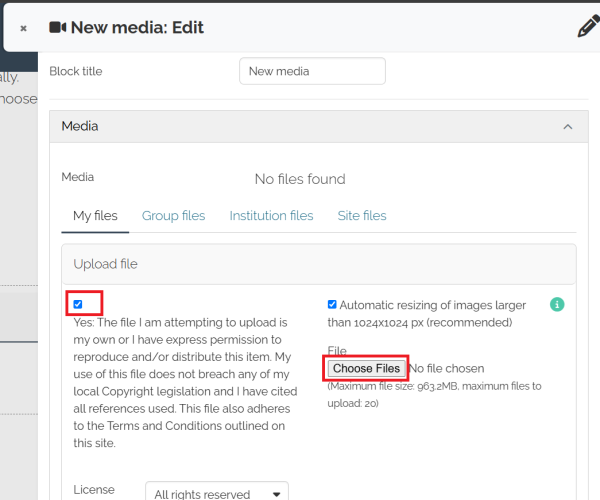Viewport: 600px width, 500px height.
Task: Click the Choose Files button
Action: [366, 368]
